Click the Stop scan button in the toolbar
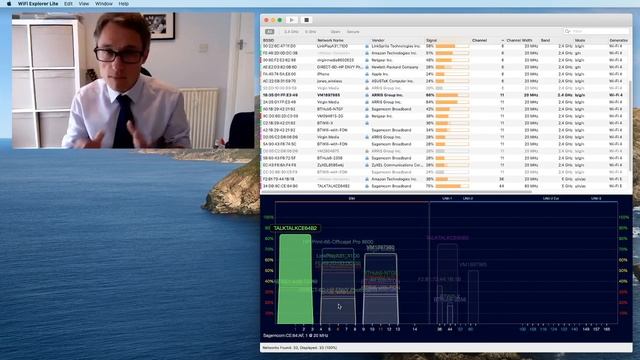The width and height of the screenshot is (640, 360). (307, 20)
